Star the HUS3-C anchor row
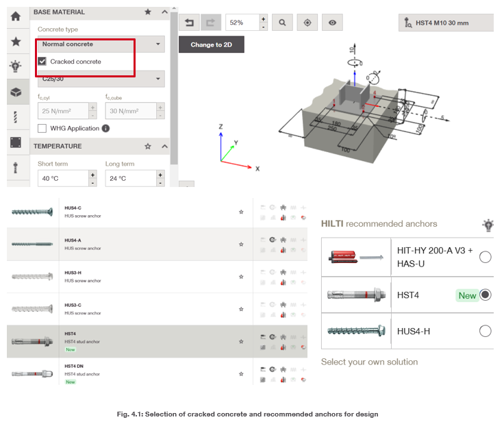 point(241,309)
